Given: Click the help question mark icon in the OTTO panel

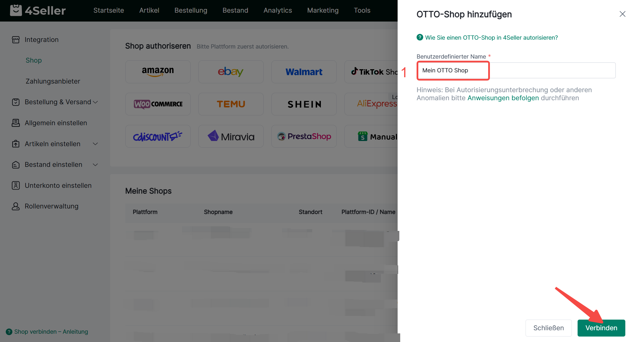Looking at the screenshot, I should tap(420, 37).
